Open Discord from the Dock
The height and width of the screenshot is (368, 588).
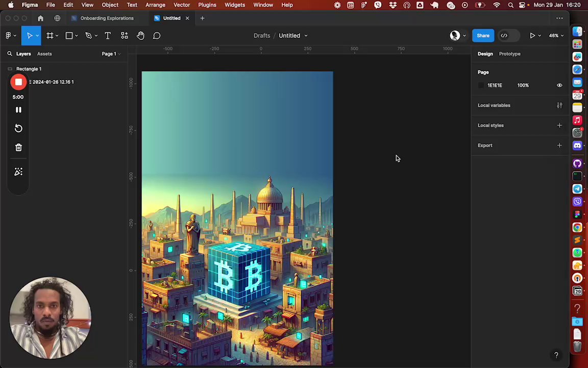(x=577, y=146)
